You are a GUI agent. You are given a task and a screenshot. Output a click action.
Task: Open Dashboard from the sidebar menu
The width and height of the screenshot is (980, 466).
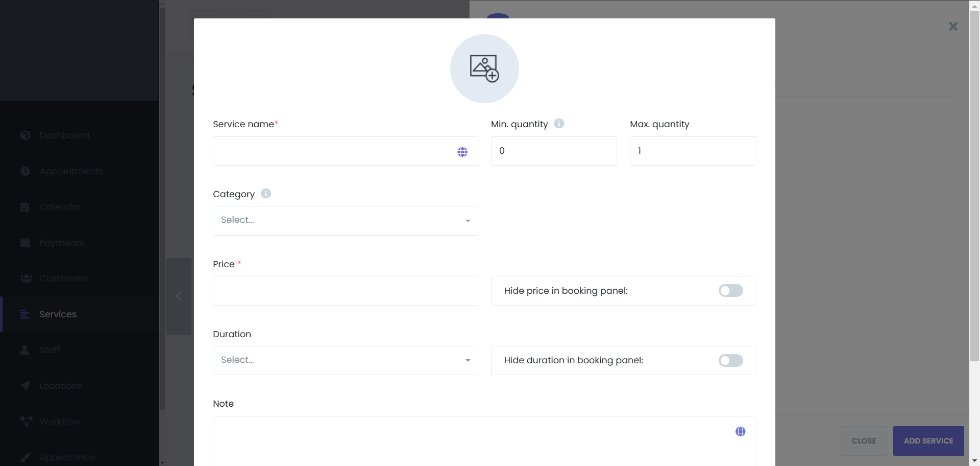pos(64,135)
